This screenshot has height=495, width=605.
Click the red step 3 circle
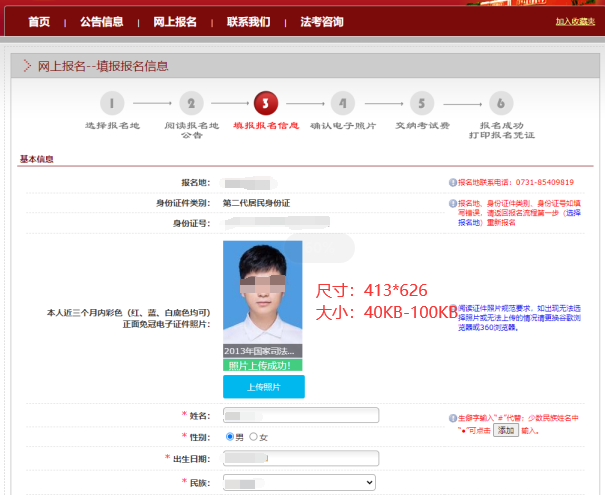266,102
